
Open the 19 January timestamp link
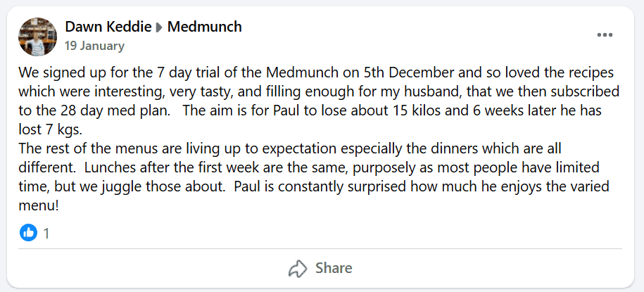pyautogui.click(x=94, y=46)
